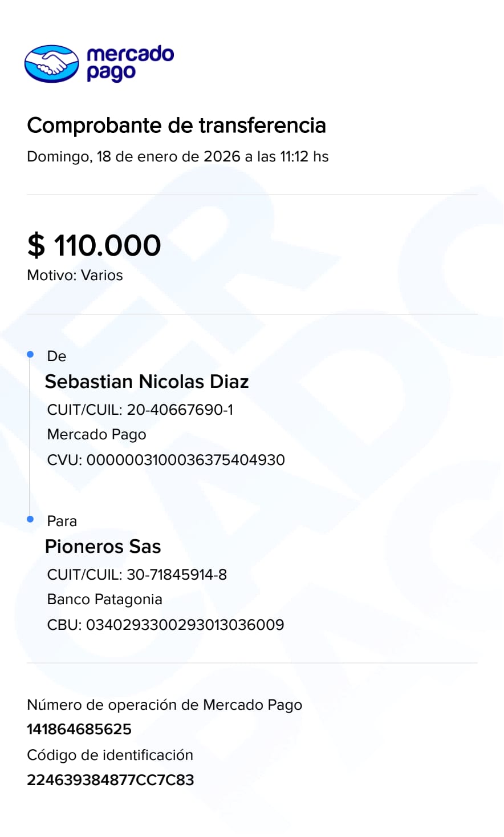Click the blue dot beside Para
Screen dimensions: 504x837
[x=31, y=519]
